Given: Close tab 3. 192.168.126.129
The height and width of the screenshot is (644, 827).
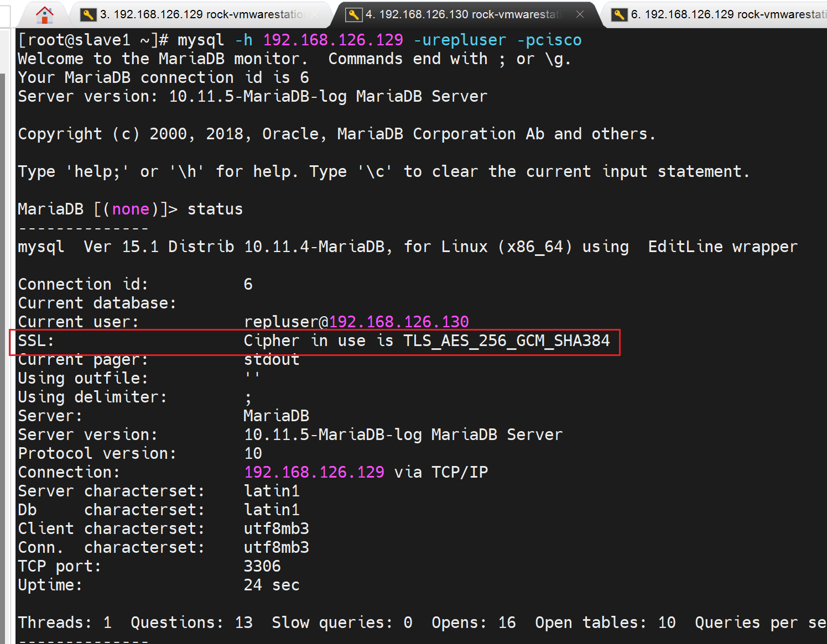Looking at the screenshot, I should 314,14.
